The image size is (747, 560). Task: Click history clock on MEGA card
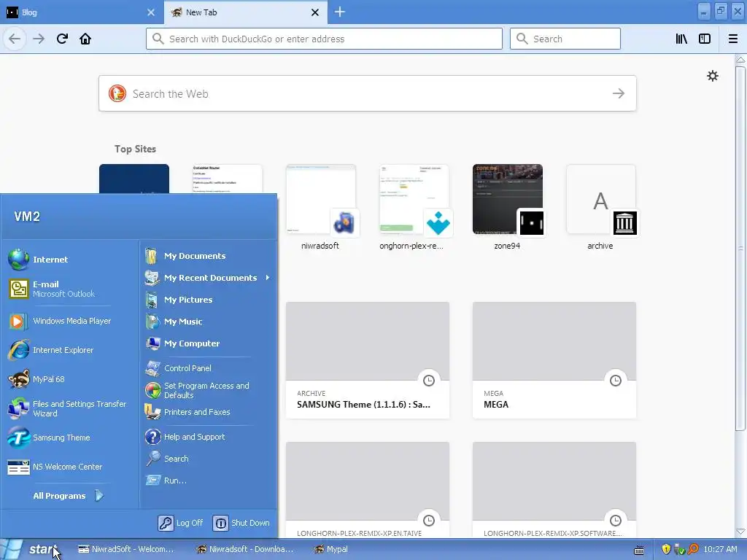pyautogui.click(x=616, y=380)
